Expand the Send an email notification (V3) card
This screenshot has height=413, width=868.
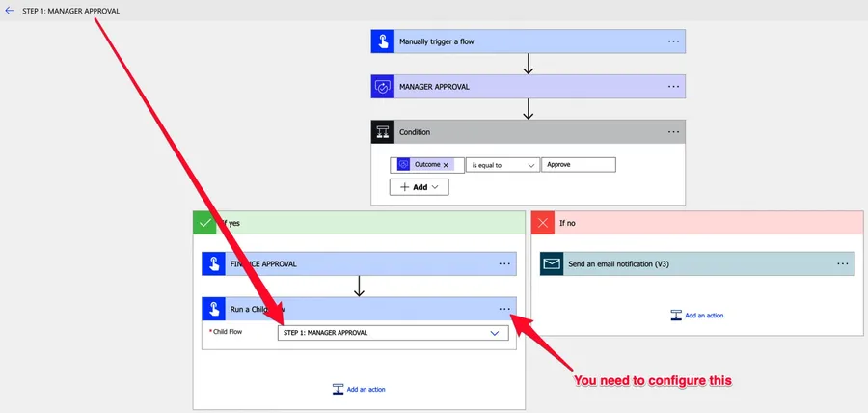point(697,264)
